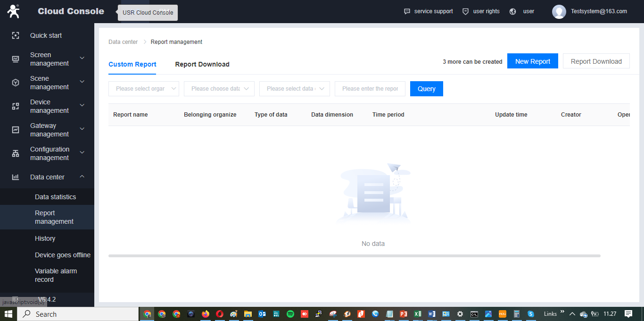Open the choose data type dropdown
Viewport: 644px width, 321px height.
click(219, 89)
